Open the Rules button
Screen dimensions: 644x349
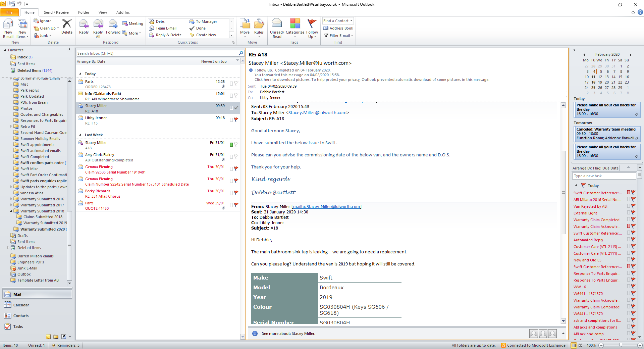[259, 28]
